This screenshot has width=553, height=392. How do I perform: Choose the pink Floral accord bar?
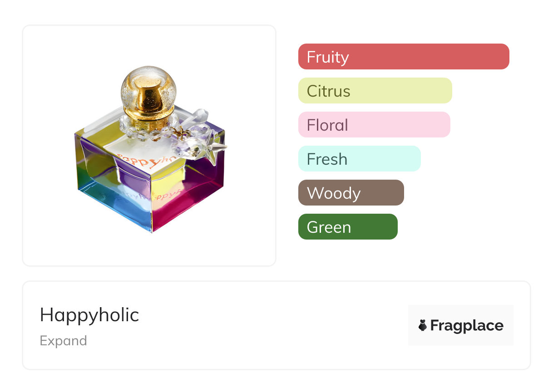[x=374, y=125]
